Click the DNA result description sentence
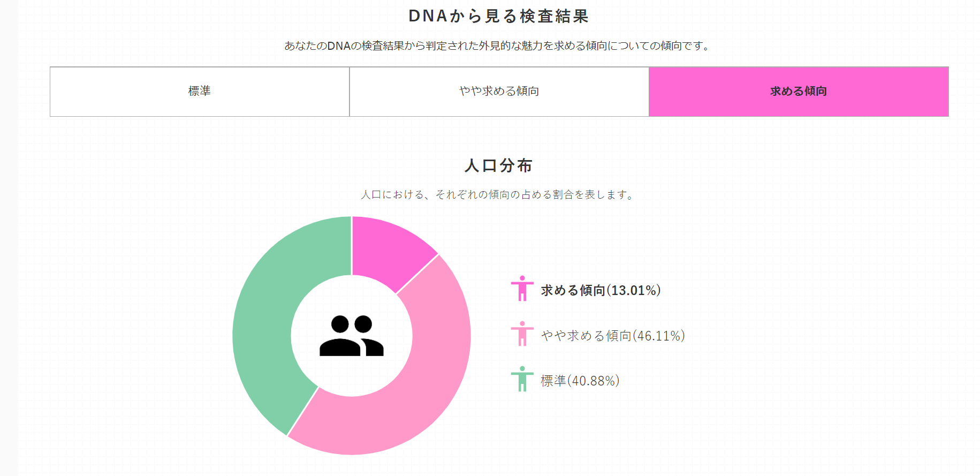This screenshot has width=980, height=476. point(498,46)
